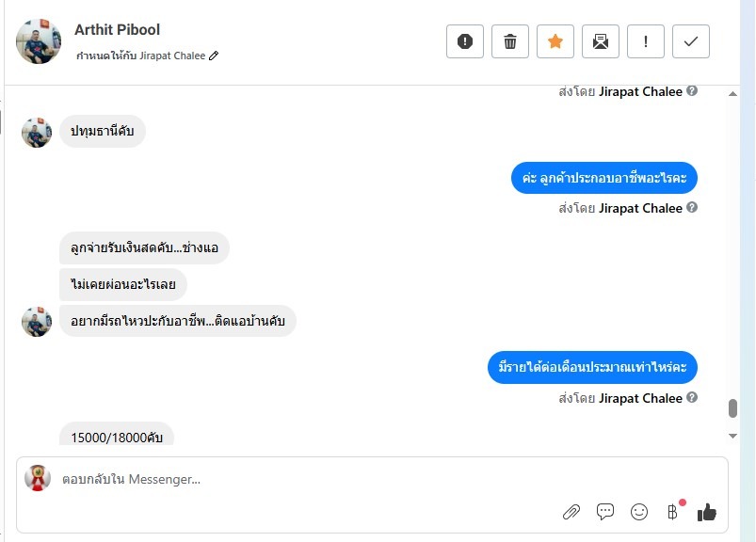Open Arthit Pibool's profile name link
Viewport: 756px width, 542px height.
click(118, 30)
